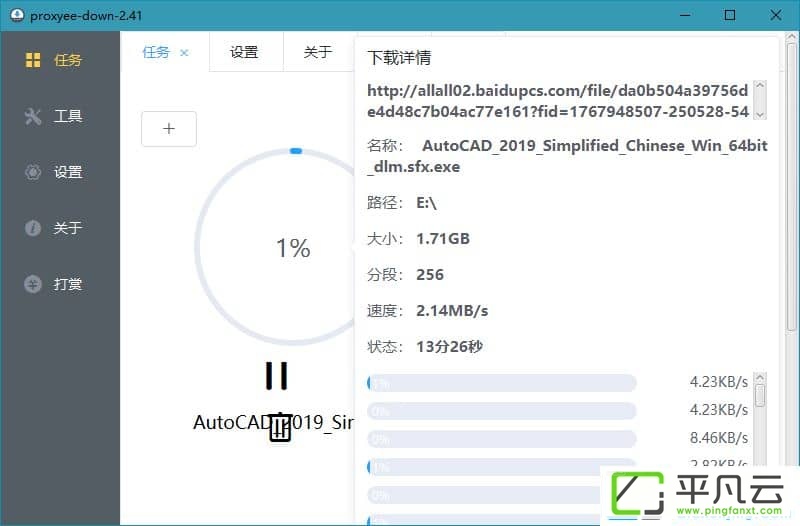Click the 下载详情 heading
Screen dimensions: 800x526
tap(399, 58)
